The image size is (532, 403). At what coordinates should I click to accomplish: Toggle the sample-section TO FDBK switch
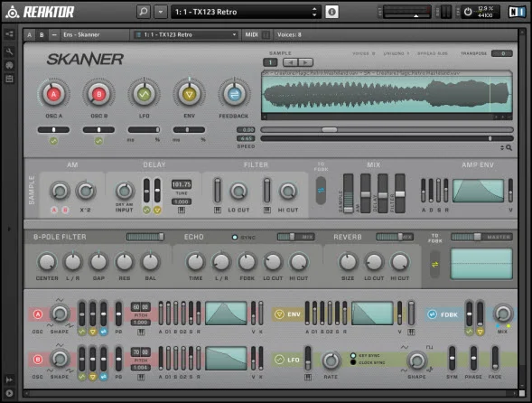(x=321, y=191)
